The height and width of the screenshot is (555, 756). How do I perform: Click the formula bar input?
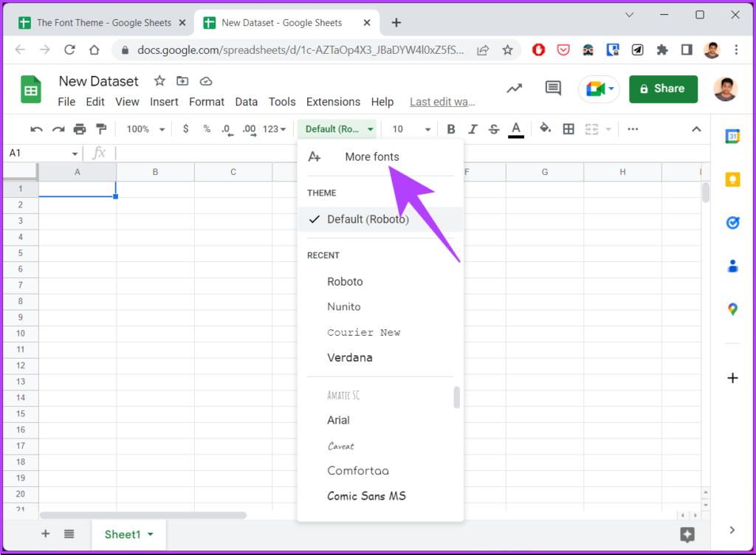coord(412,154)
